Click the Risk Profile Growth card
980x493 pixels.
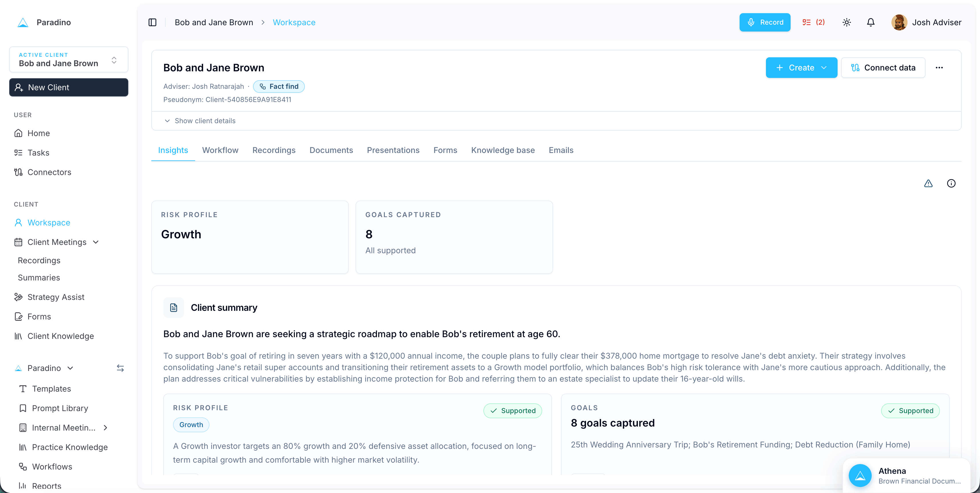pos(250,237)
